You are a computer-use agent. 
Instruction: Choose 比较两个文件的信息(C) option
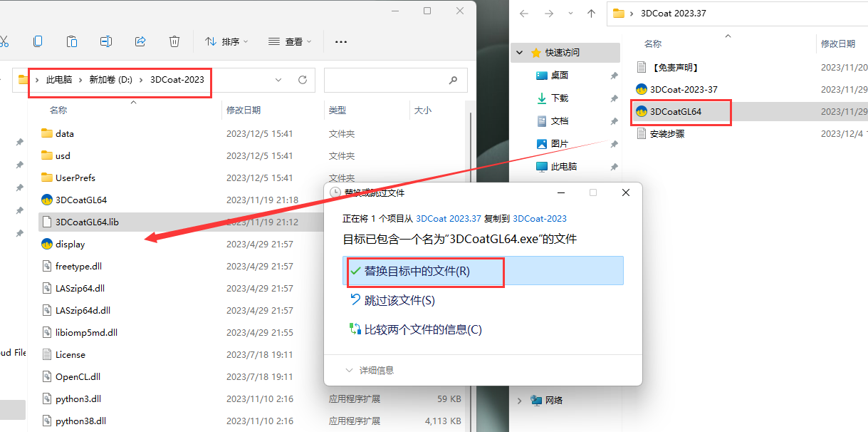coord(422,329)
